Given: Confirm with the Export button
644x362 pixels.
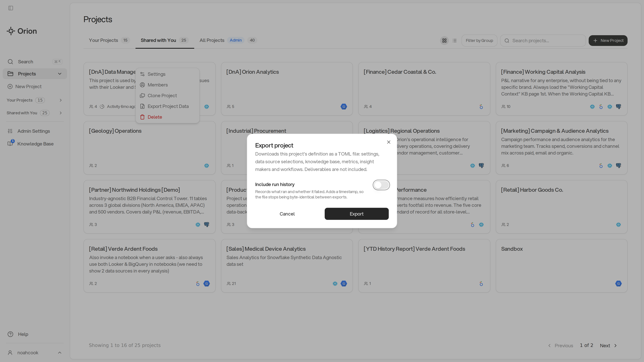Looking at the screenshot, I should click(357, 214).
